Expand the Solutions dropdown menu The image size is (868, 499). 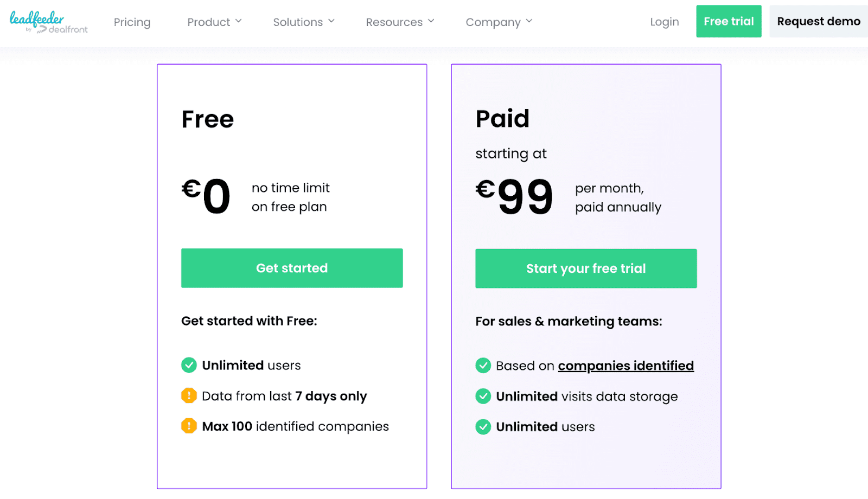click(304, 22)
